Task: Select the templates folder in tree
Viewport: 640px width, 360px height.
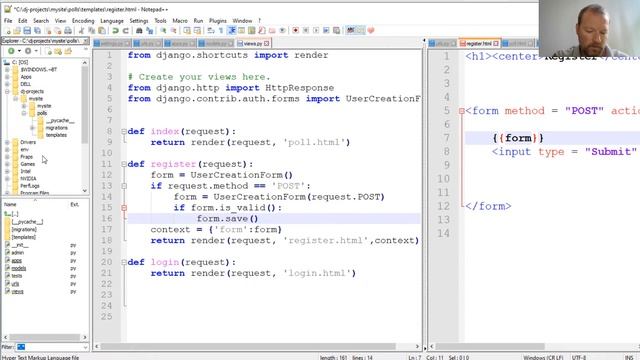Action: click(56, 135)
